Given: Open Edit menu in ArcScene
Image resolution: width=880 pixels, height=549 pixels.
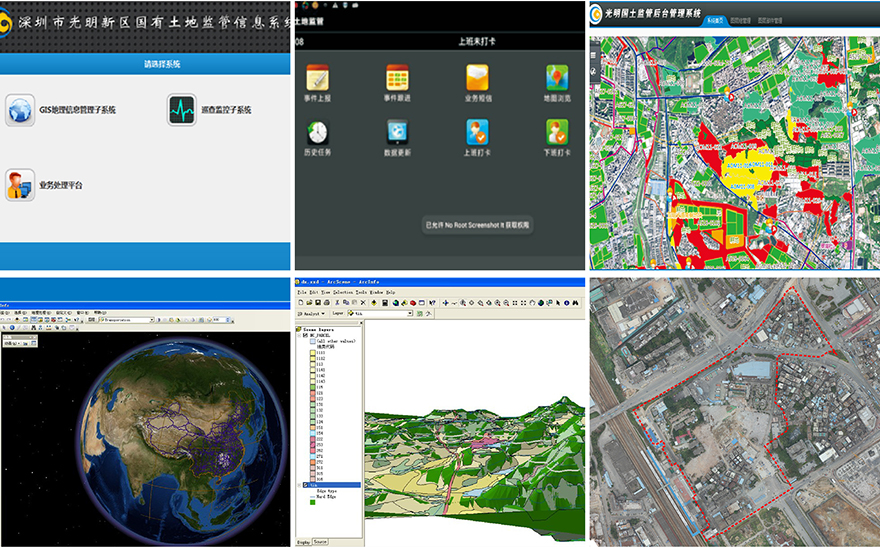Looking at the screenshot, I should tap(314, 292).
